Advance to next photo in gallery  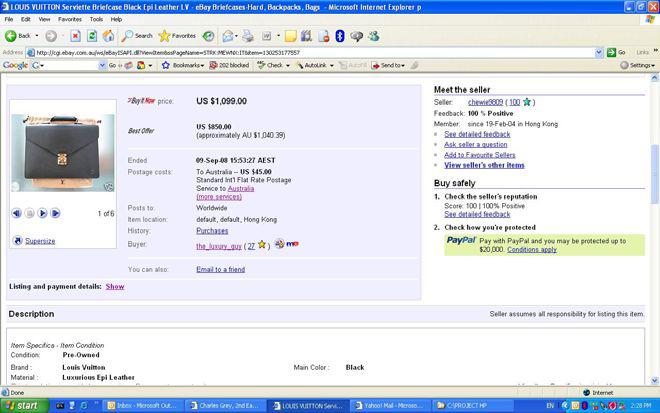[x=43, y=213]
